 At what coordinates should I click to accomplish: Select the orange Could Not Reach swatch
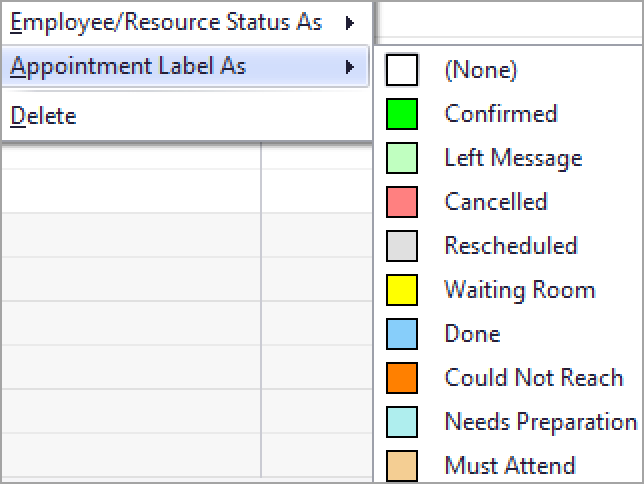[x=402, y=378]
